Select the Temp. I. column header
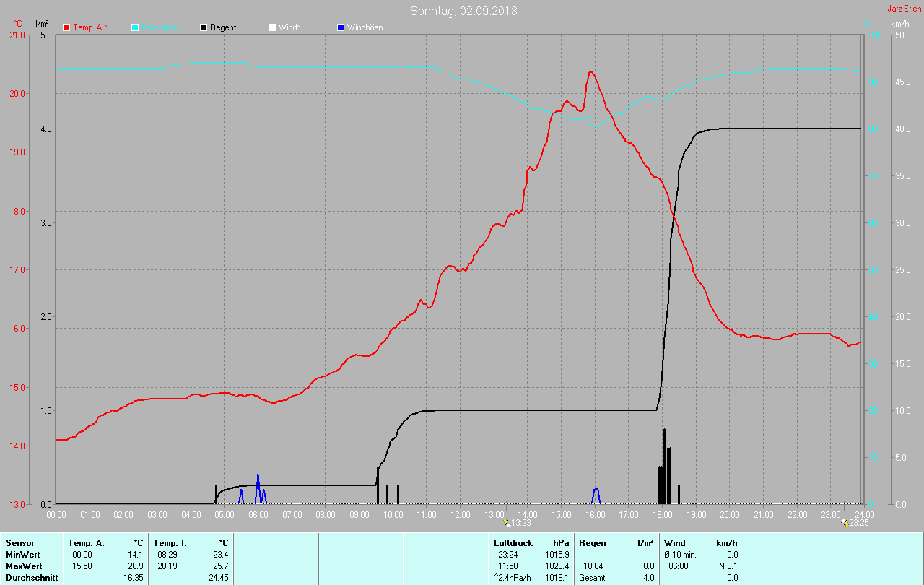This screenshot has height=585, width=924. tap(170, 542)
